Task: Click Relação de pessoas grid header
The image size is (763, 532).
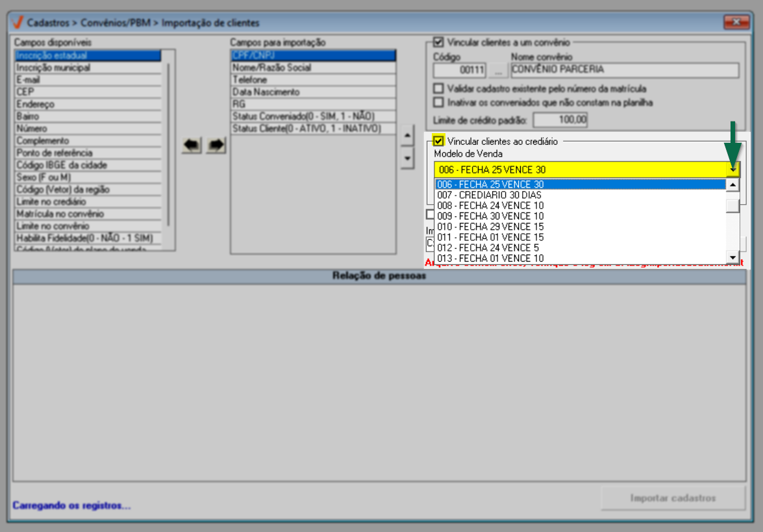Action: [x=379, y=276]
